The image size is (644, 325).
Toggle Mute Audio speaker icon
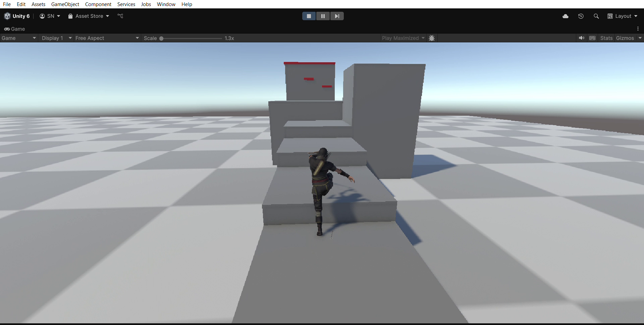point(582,38)
